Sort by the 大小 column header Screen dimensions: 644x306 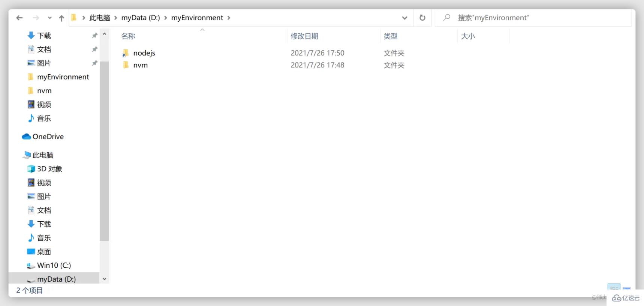pos(468,36)
